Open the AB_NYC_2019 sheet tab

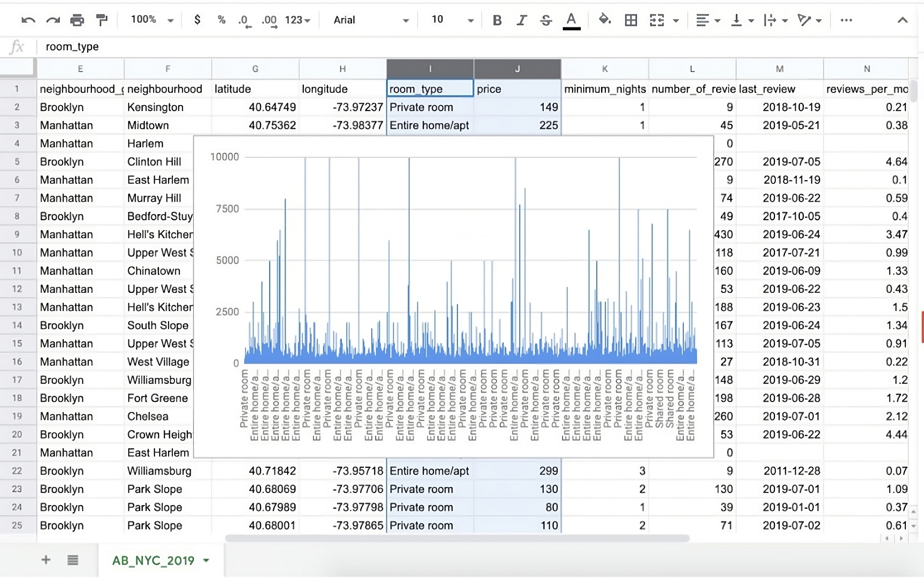click(154, 560)
